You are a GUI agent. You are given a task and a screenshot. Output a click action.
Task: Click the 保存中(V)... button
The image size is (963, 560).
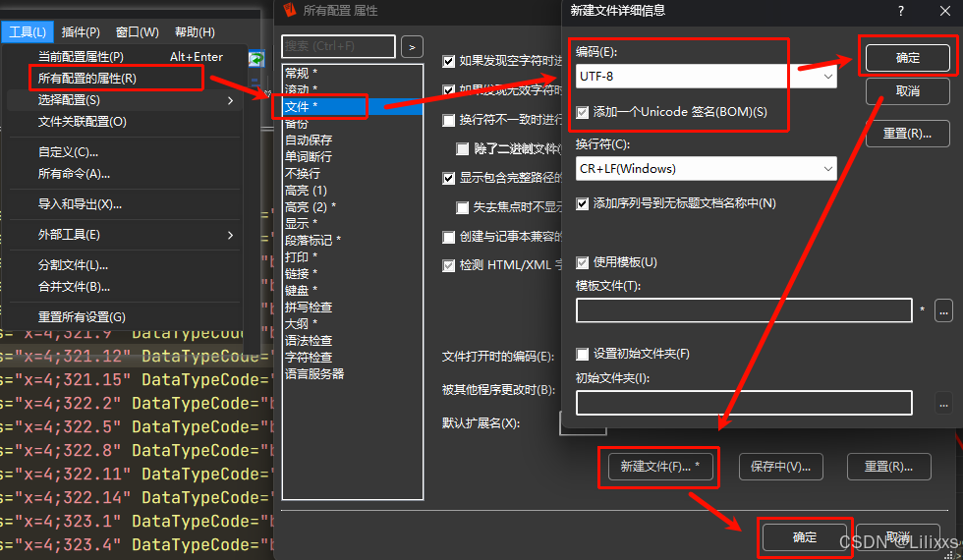pyautogui.click(x=780, y=467)
